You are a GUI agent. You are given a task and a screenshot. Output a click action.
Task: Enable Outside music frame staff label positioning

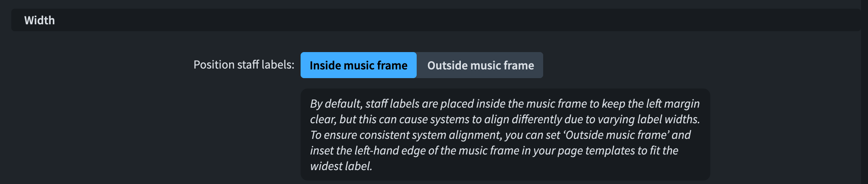480,65
